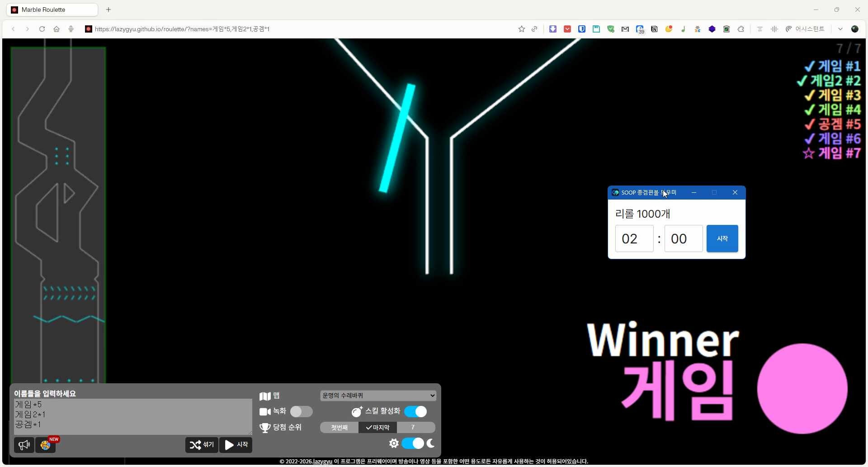Click the crescent moon dark mode icon
868x467 pixels.
[431, 443]
